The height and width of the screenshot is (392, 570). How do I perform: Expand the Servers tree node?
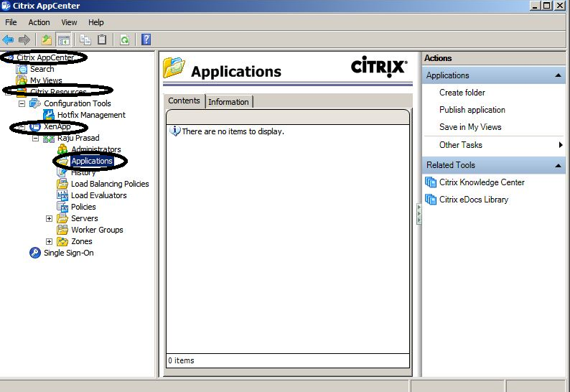49,218
